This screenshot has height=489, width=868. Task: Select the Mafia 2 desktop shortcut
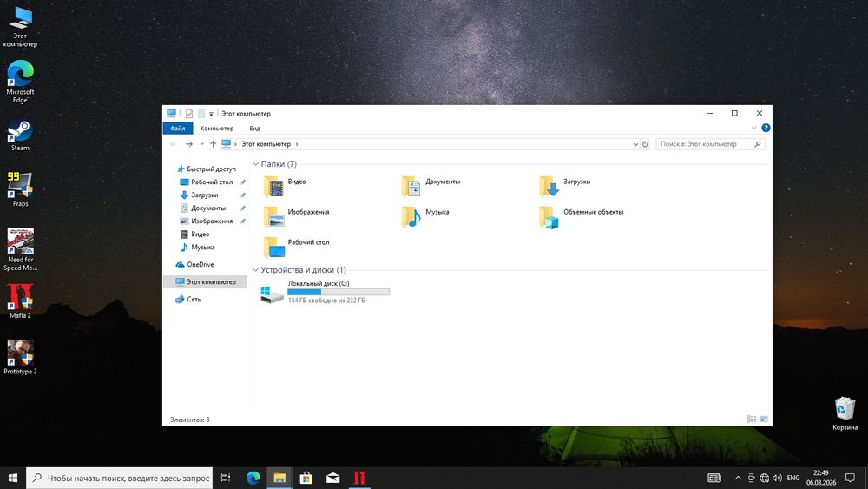pyautogui.click(x=21, y=301)
